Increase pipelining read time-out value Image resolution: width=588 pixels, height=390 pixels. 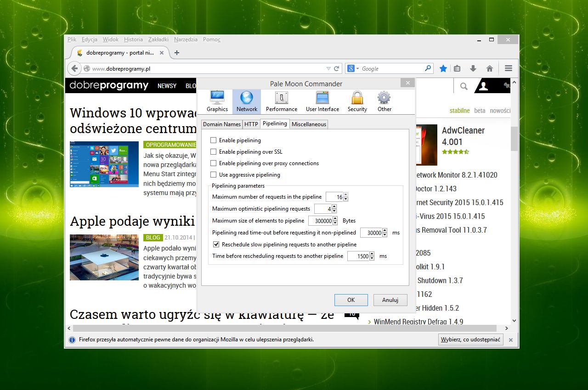384,231
